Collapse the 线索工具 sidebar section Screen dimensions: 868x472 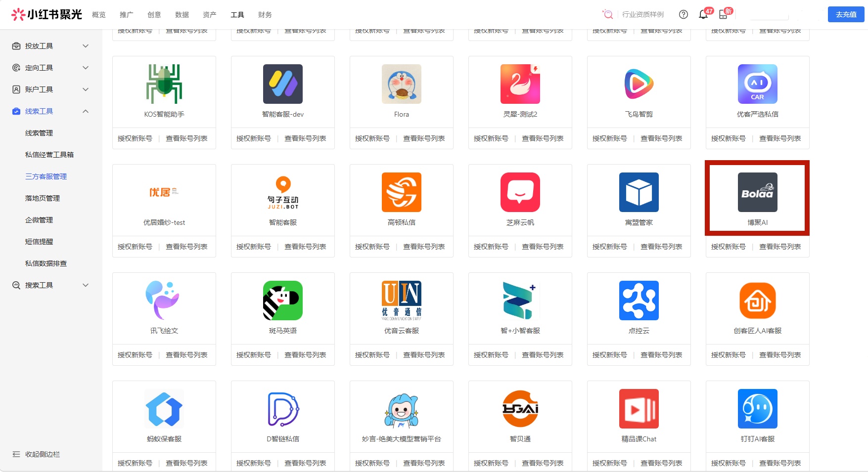tap(51, 111)
